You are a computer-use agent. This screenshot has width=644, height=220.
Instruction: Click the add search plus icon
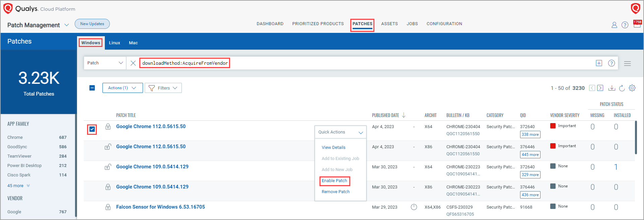599,63
